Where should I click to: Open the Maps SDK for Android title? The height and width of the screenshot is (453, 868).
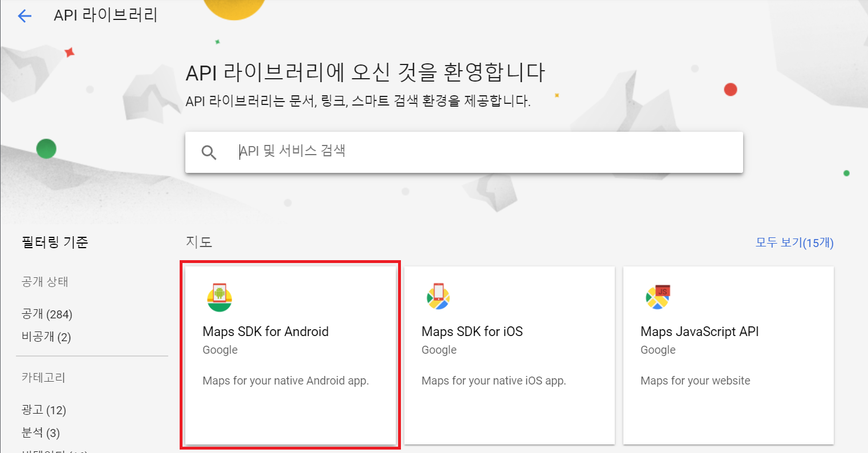tap(265, 331)
